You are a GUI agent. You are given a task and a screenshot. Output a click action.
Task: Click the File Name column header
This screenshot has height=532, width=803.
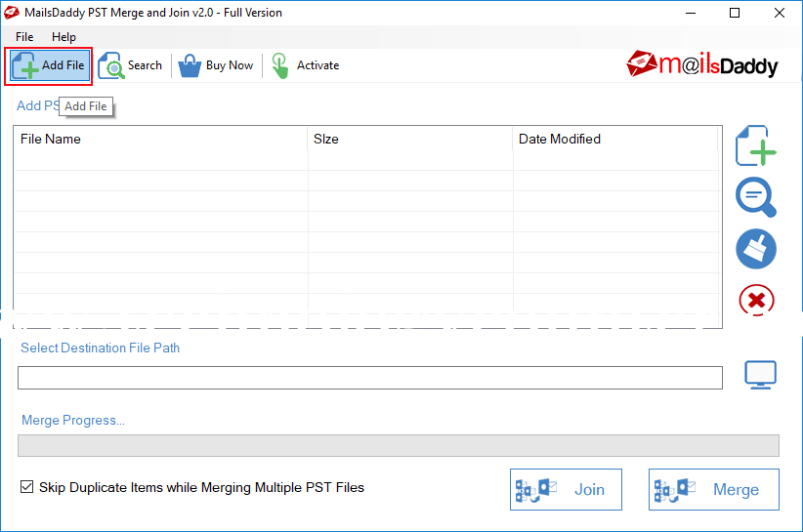coord(160,139)
